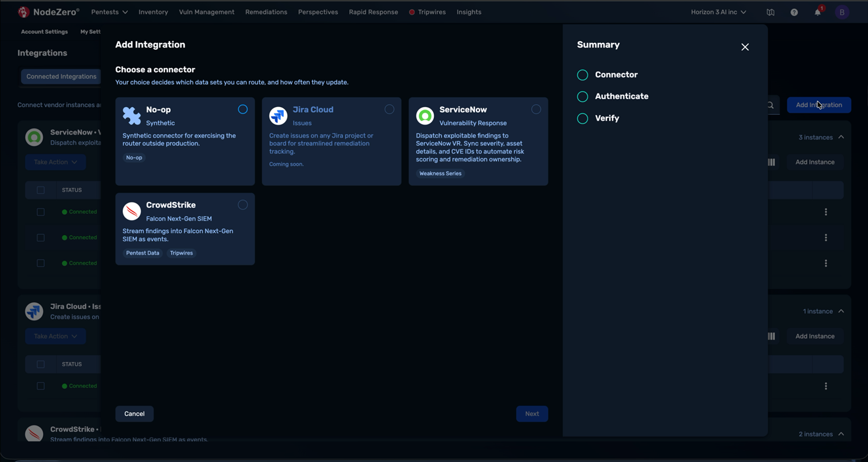Click the red Tripwires status dot

coord(412,12)
